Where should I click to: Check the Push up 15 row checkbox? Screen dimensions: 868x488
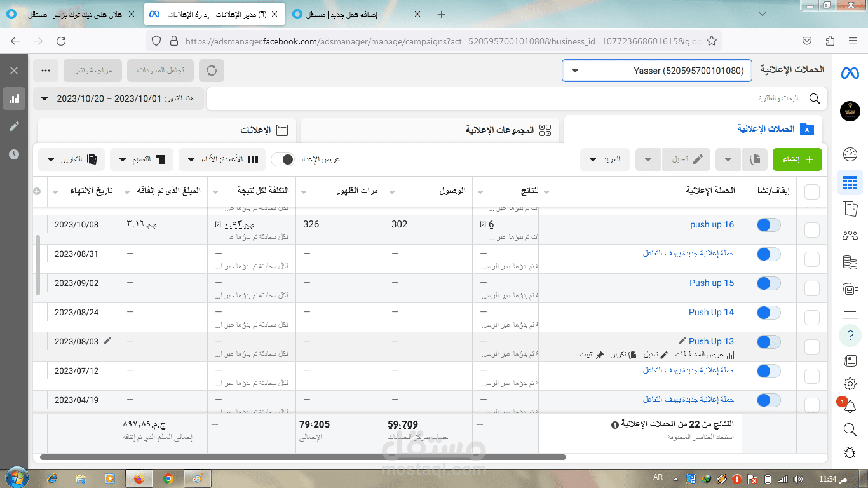[812, 288]
